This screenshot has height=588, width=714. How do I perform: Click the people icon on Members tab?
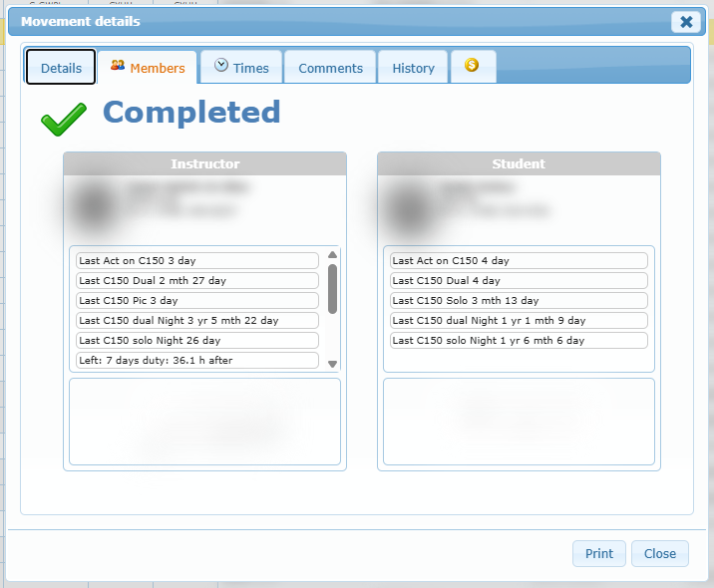[x=118, y=66]
